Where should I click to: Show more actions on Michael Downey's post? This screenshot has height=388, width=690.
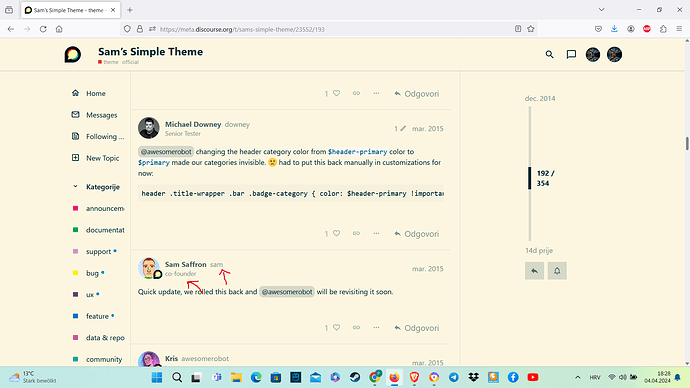coord(376,234)
